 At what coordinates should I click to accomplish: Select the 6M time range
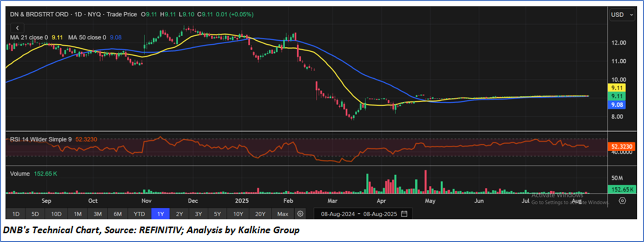pyautogui.click(x=117, y=214)
